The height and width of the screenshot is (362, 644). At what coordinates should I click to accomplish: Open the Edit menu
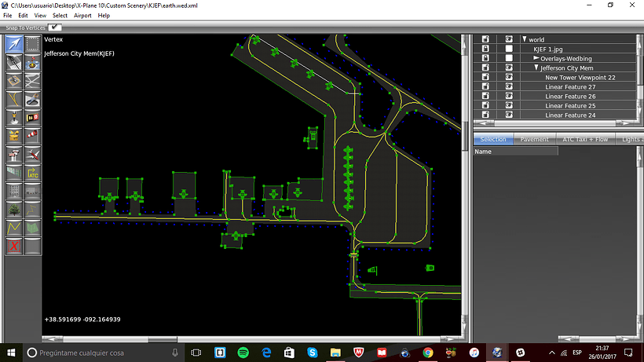click(x=23, y=16)
